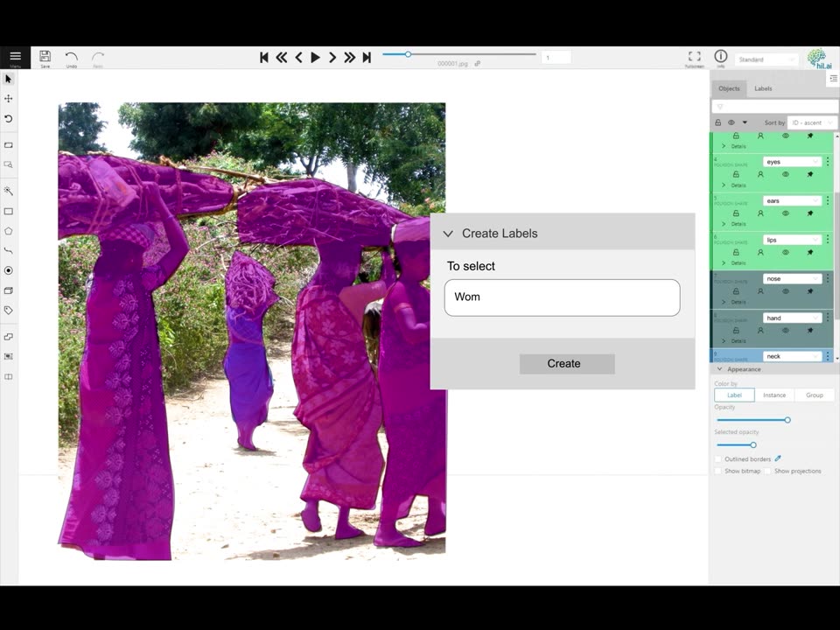Click the tag setup tool icon
The width and height of the screenshot is (840, 630).
click(x=8, y=310)
